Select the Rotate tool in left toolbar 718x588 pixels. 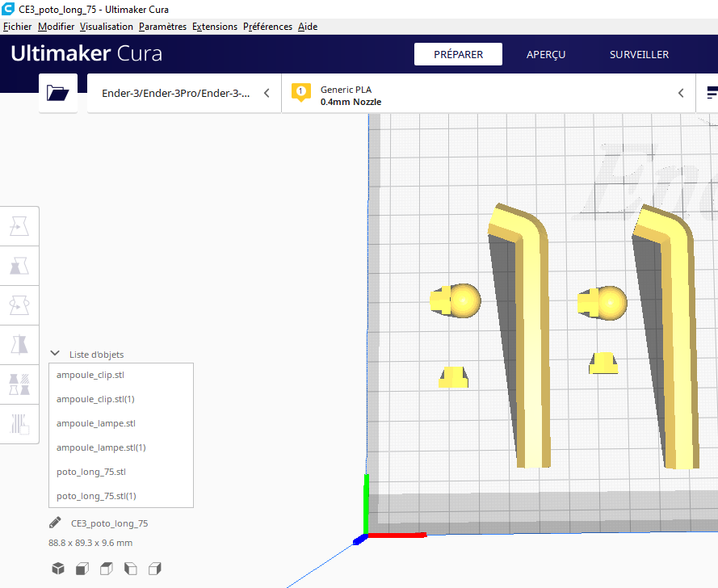tap(19, 305)
